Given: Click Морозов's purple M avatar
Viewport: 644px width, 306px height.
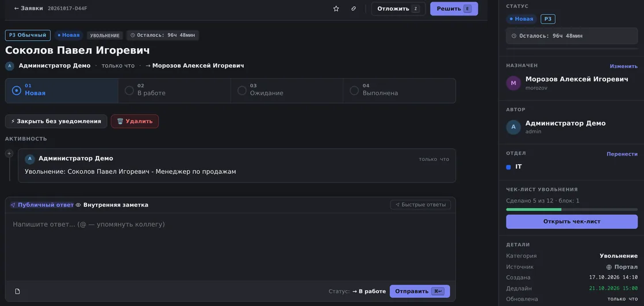Looking at the screenshot, I should tap(513, 83).
